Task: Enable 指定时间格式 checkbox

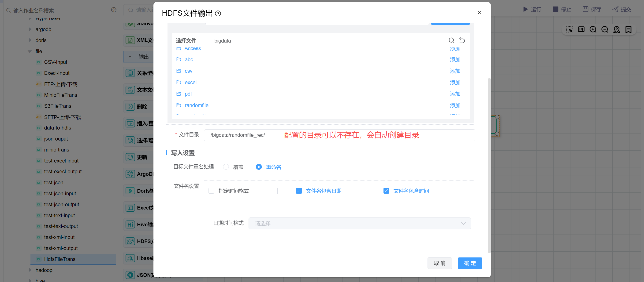Action: (211, 191)
